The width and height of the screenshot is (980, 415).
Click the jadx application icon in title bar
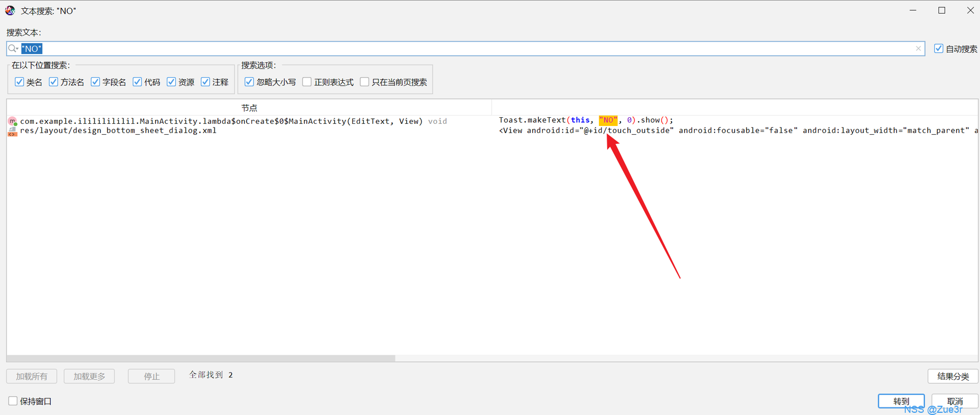pyautogui.click(x=10, y=10)
